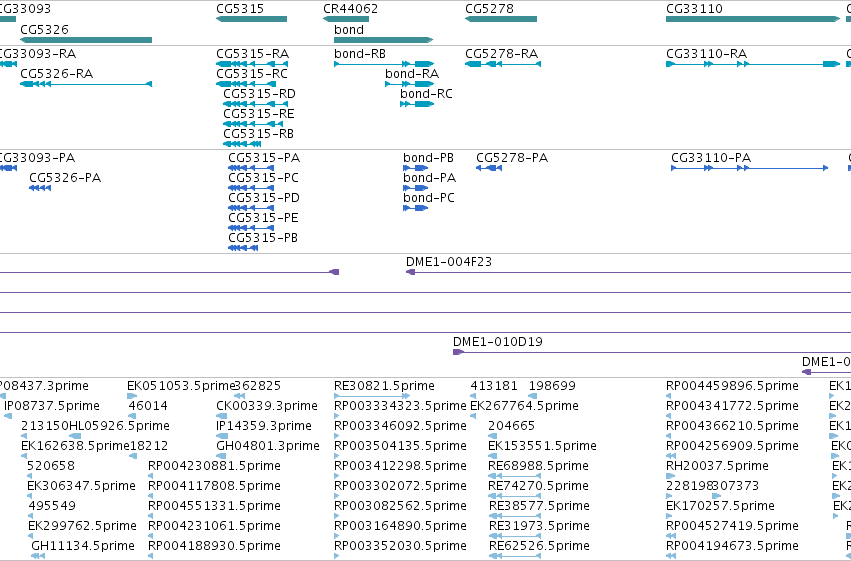The width and height of the screenshot is (851, 561).
Task: Open the CG33110-RA transcript label
Action: point(707,54)
